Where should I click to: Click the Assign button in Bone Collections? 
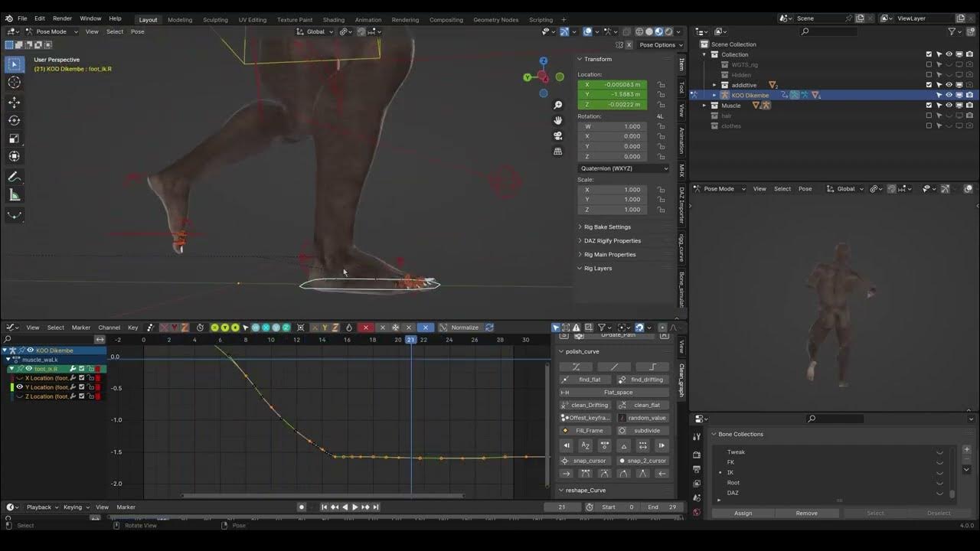pyautogui.click(x=743, y=514)
